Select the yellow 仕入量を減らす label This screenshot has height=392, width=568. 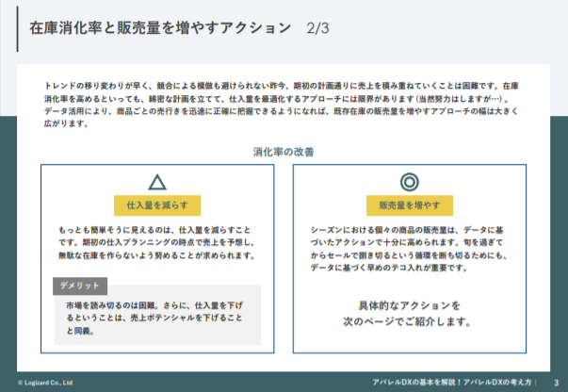(x=157, y=206)
